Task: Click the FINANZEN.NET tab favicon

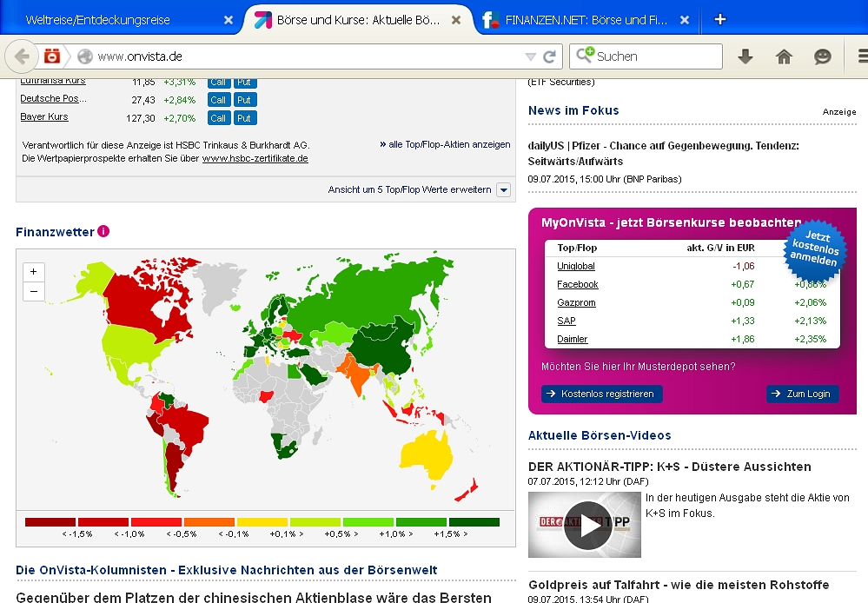Action: [490, 20]
